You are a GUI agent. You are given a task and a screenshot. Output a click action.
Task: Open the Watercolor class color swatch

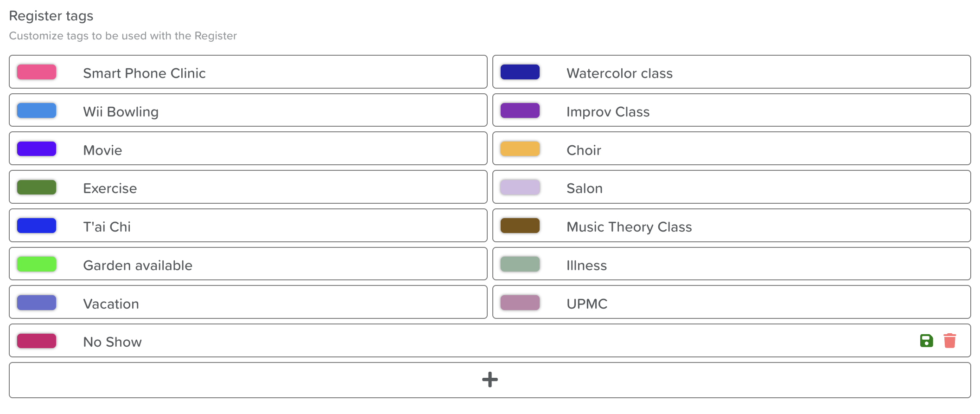(x=520, y=72)
